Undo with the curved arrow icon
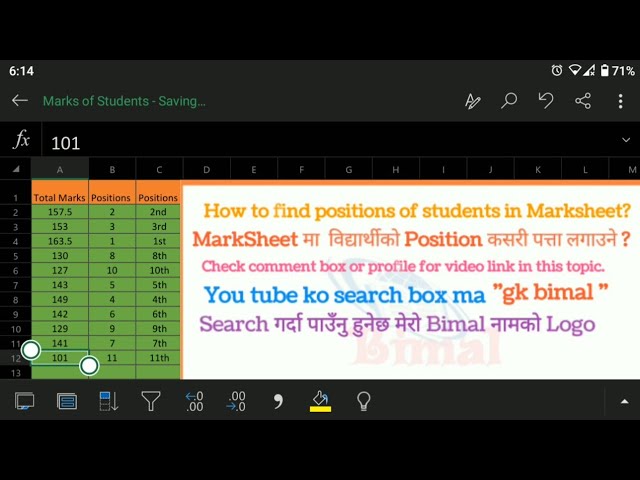 [546, 100]
